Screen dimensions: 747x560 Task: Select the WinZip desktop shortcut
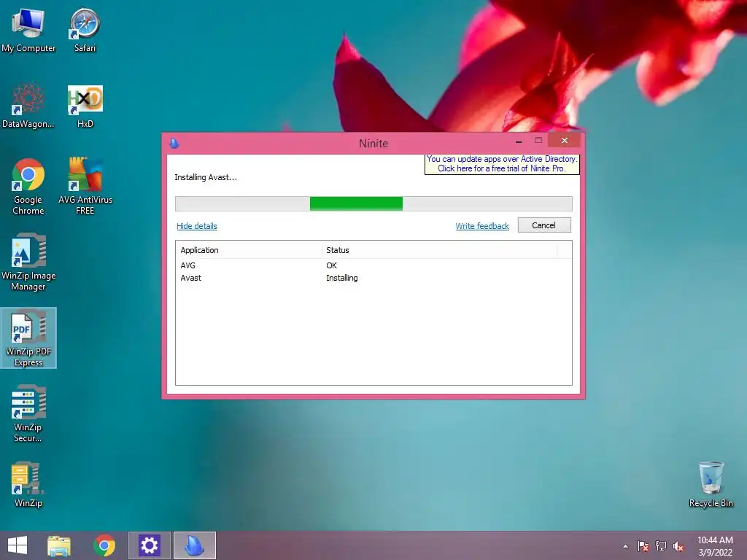tap(28, 484)
